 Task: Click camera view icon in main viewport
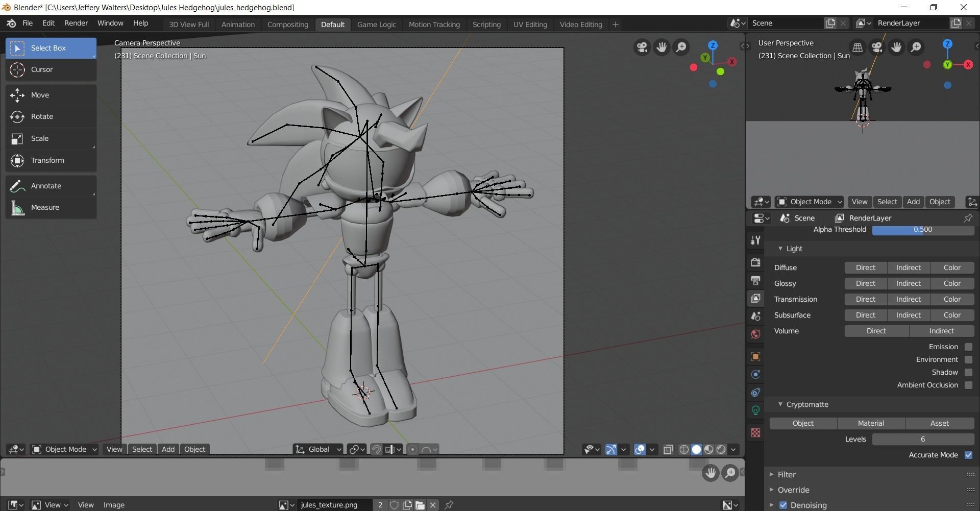[x=642, y=47]
